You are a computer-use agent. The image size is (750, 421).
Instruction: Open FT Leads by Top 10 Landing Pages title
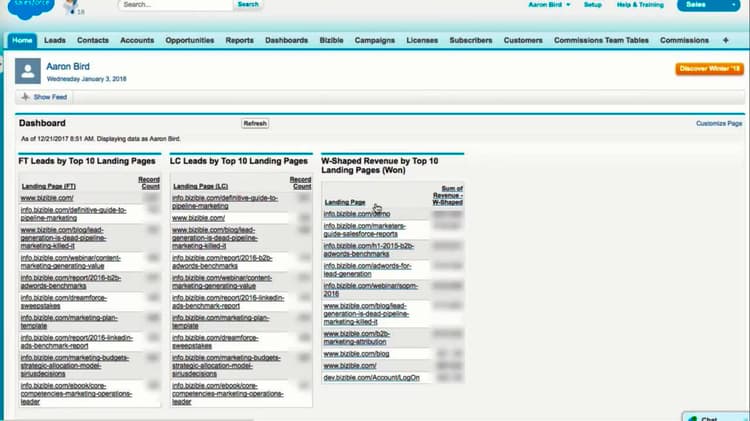point(87,161)
